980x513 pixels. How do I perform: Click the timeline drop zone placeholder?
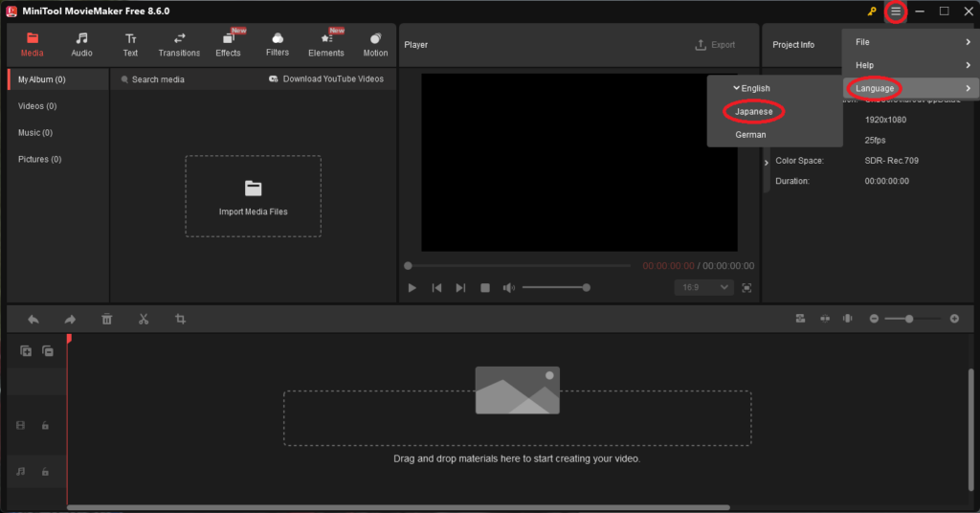click(518, 417)
